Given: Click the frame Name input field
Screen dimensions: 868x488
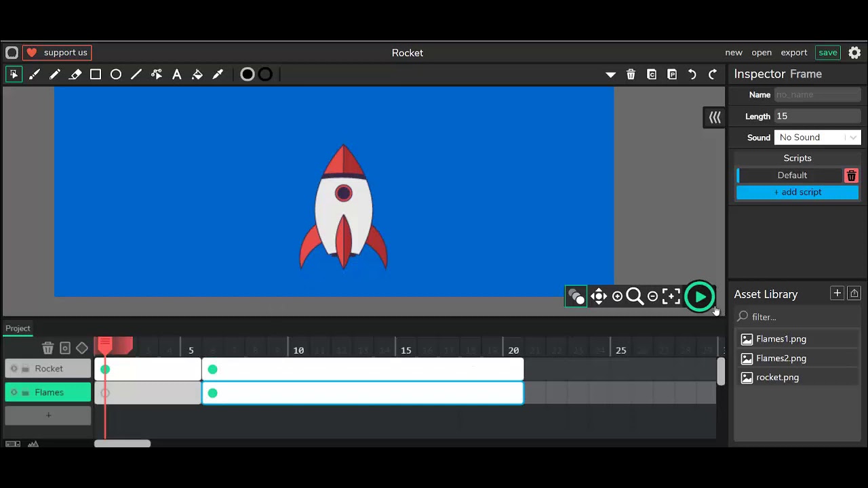Looking at the screenshot, I should point(817,95).
